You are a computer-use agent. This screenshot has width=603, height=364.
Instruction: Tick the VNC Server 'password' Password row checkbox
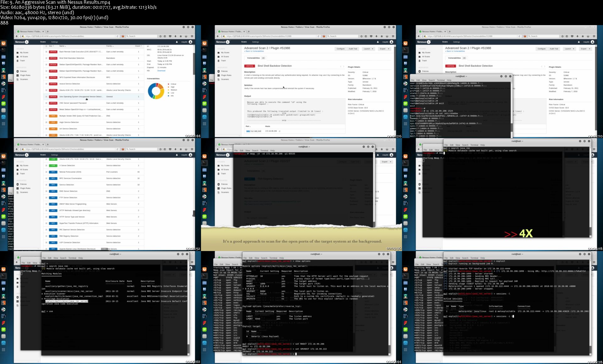46,103
